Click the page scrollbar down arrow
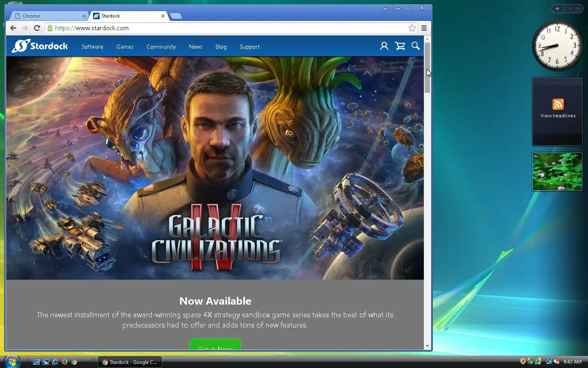The width and height of the screenshot is (588, 368). pos(427,346)
